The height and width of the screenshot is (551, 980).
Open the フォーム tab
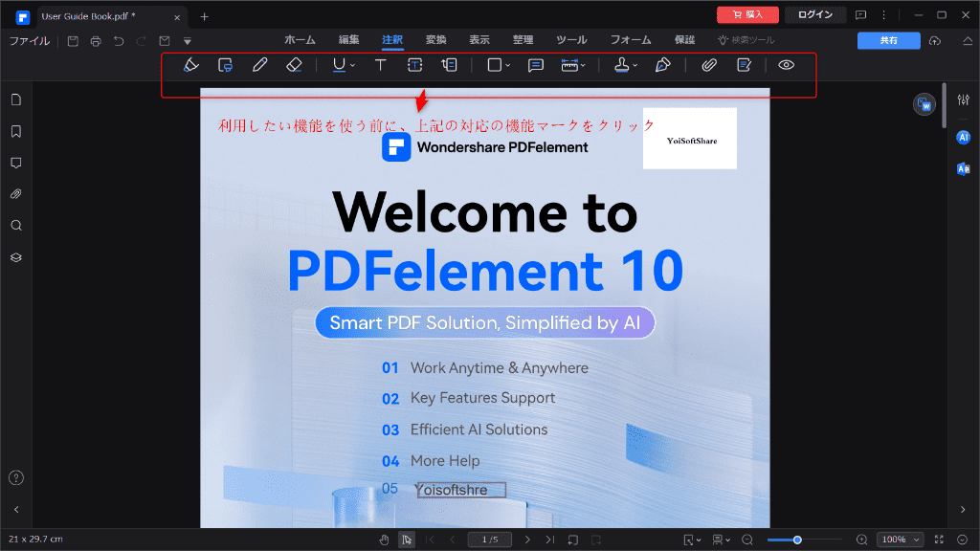(631, 40)
